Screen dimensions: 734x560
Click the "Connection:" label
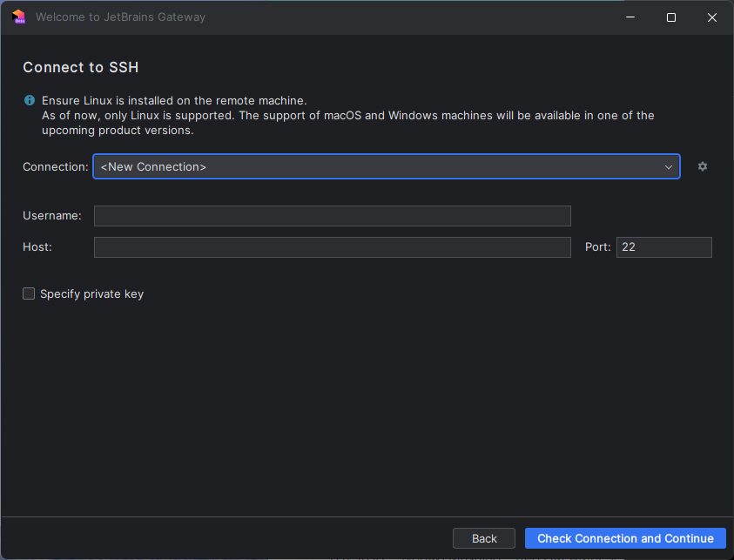[56, 166]
